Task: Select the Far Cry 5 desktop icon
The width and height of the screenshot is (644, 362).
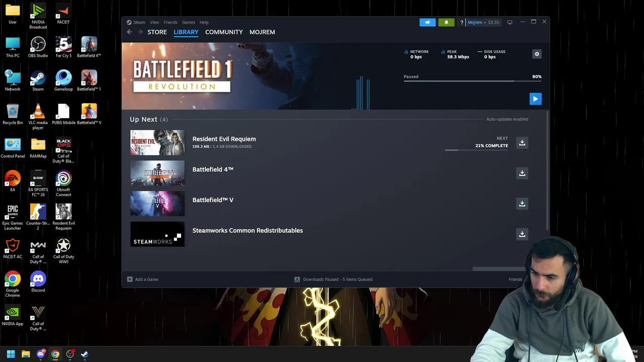Action: (63, 47)
